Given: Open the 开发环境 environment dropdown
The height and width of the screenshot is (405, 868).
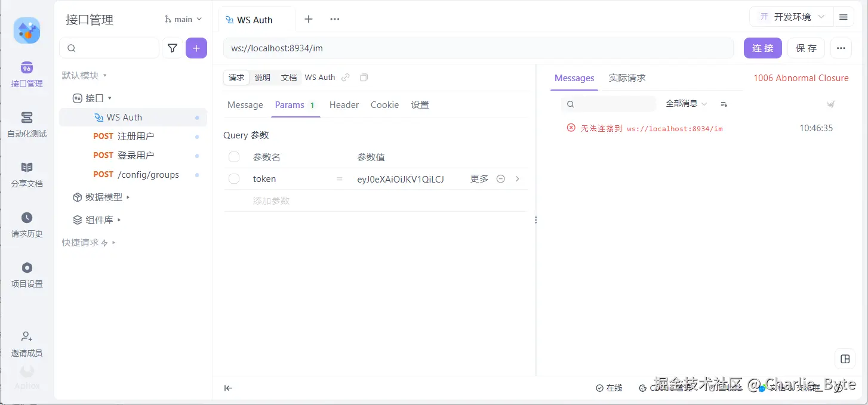Looking at the screenshot, I should [x=792, y=17].
